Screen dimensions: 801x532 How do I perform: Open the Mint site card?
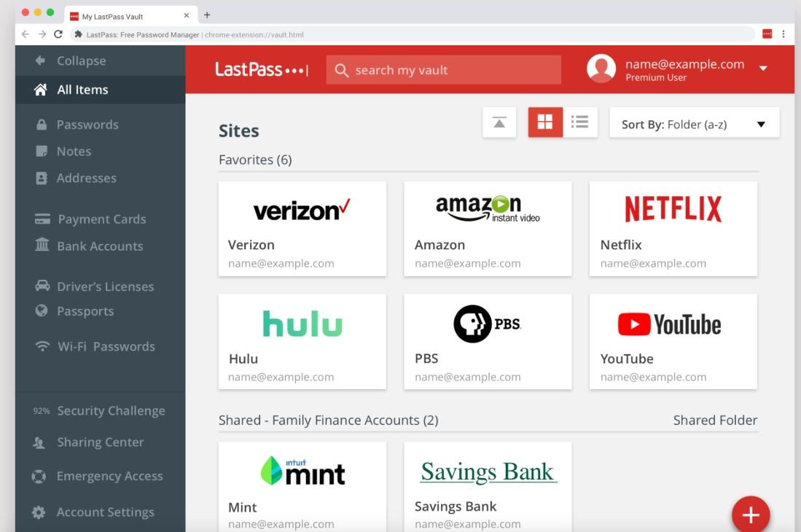[302, 487]
